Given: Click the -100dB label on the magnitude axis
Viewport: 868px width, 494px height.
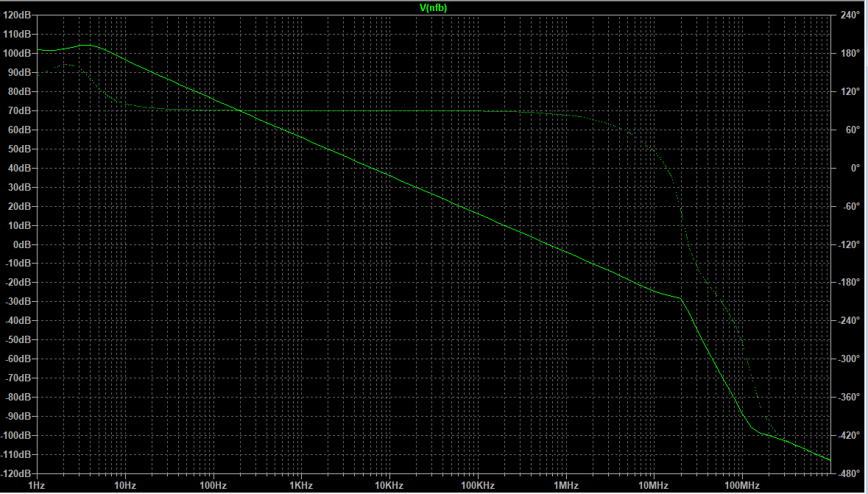Looking at the screenshot, I should click(16, 435).
